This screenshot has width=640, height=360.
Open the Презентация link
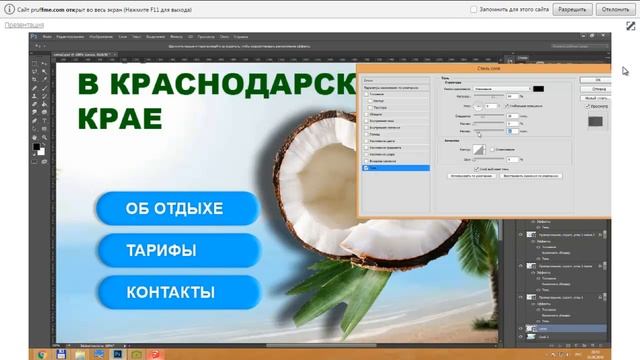(x=24, y=25)
